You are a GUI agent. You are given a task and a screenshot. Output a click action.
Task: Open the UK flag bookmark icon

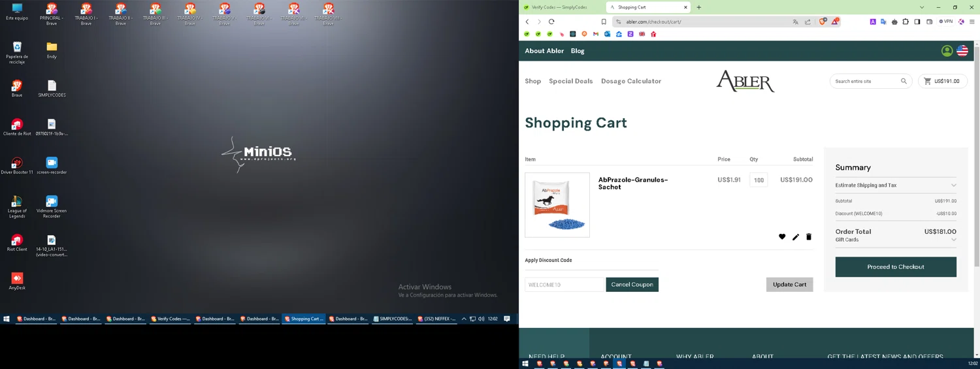point(642,34)
